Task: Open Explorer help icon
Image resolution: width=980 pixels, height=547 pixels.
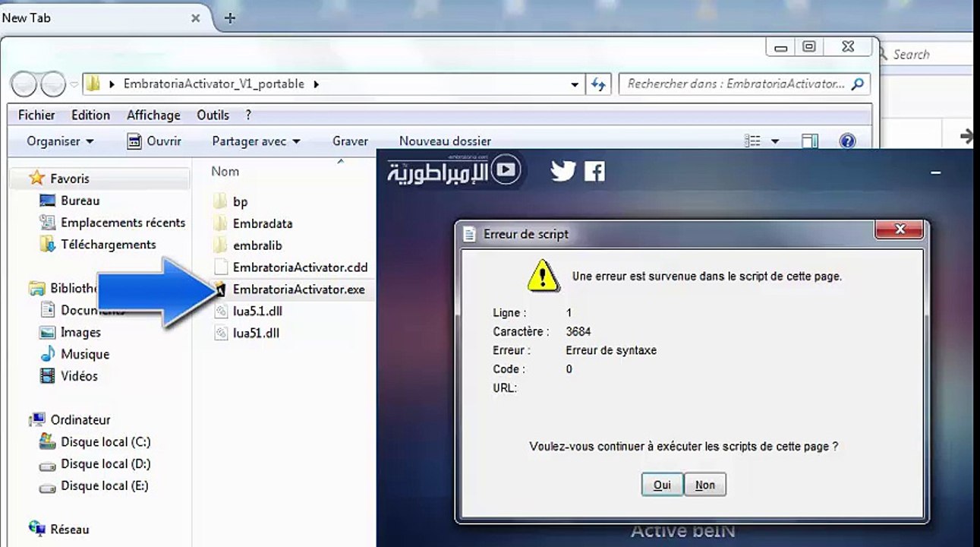Action: pos(847,141)
